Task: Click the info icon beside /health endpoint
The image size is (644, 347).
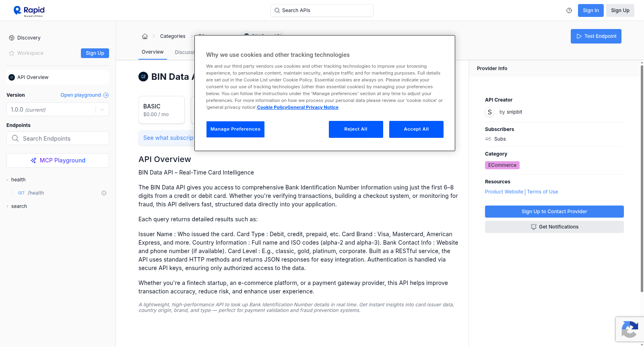Action: click(x=104, y=193)
